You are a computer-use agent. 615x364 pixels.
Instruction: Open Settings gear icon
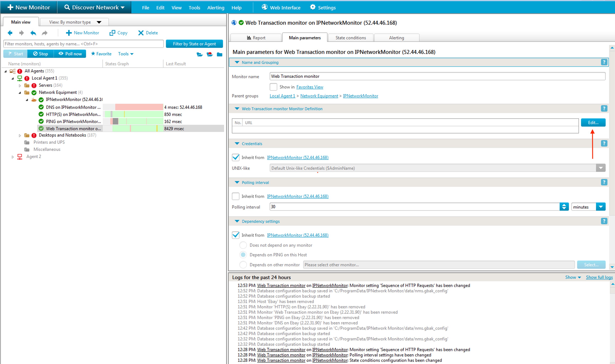(x=313, y=7)
